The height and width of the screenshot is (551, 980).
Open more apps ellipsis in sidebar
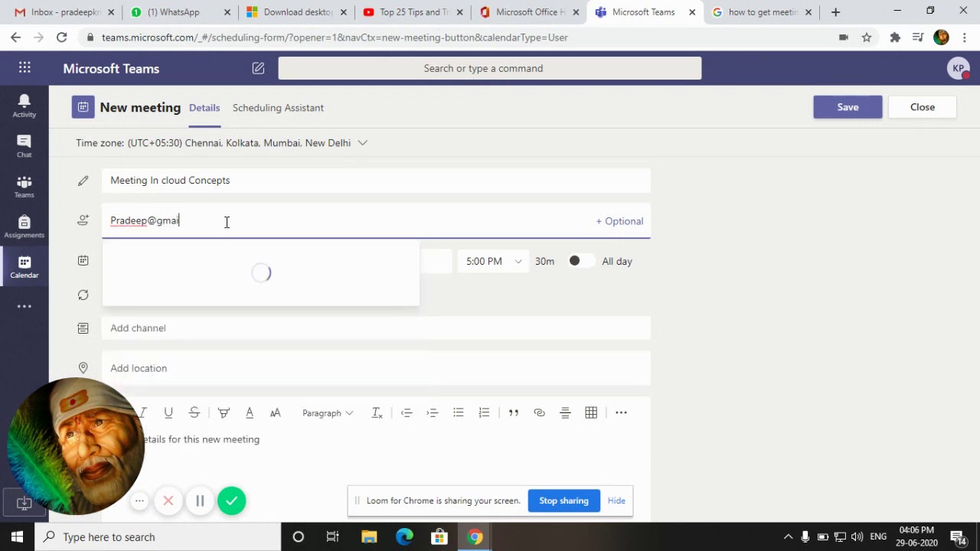click(24, 306)
